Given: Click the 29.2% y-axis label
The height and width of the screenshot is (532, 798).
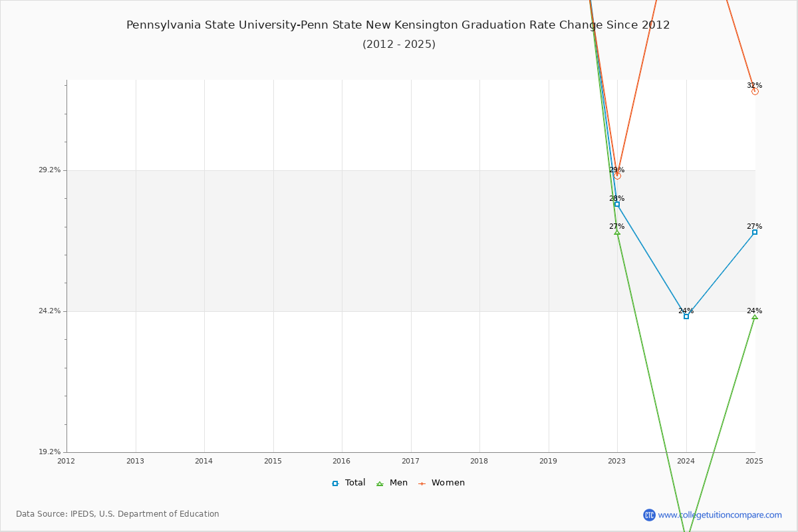Looking at the screenshot, I should 49,170.
